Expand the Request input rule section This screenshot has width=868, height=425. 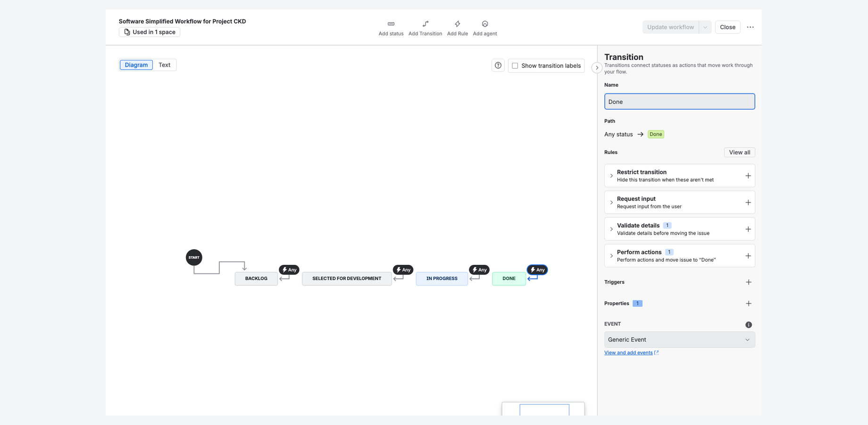(x=611, y=203)
